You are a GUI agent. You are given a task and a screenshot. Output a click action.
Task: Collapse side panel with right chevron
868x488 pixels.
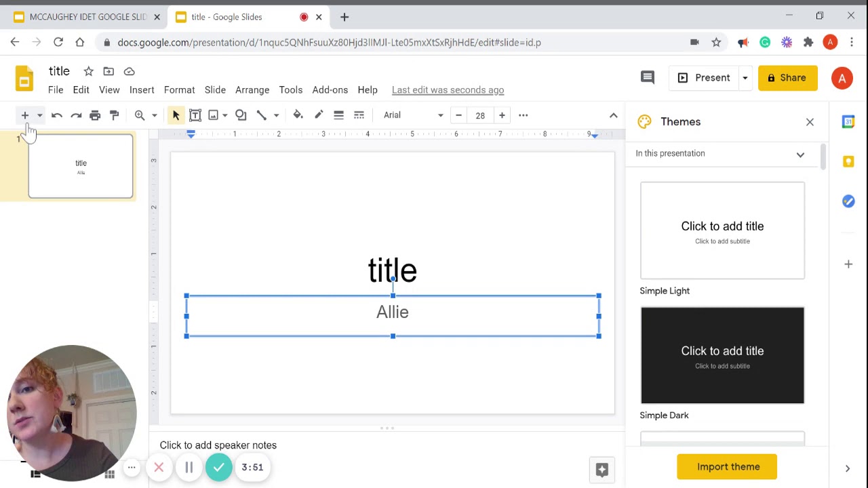847,468
